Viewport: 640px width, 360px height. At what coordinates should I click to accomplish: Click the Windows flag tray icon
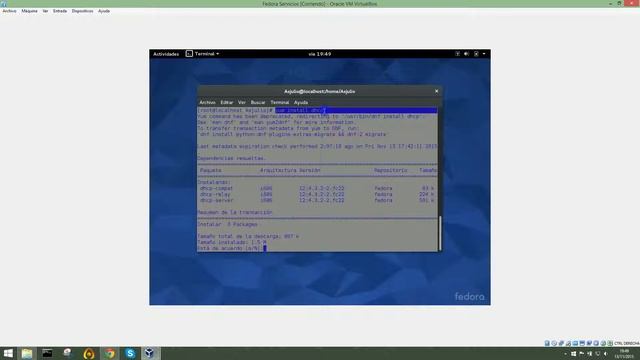573,354
